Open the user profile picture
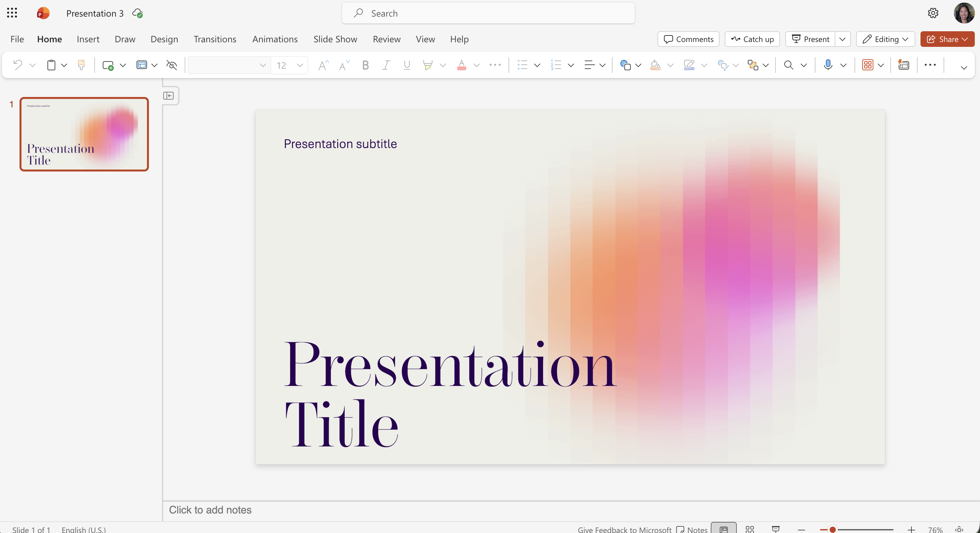 click(964, 13)
